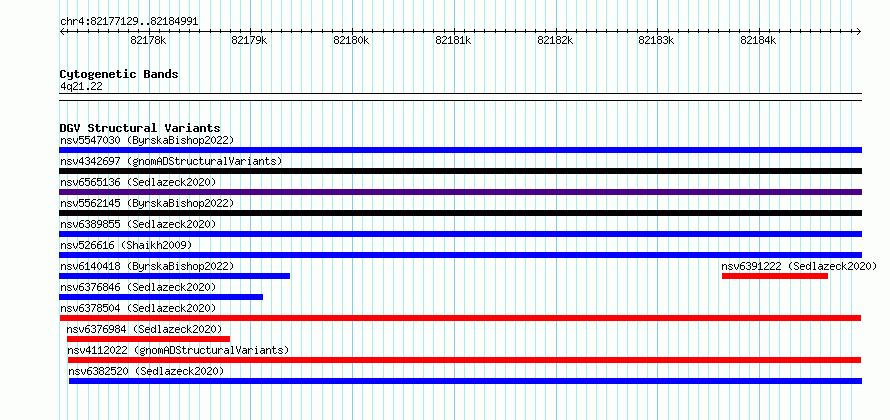The image size is (890, 420).
Task: Click the blue bar for nsv6389855
Action: (460, 234)
